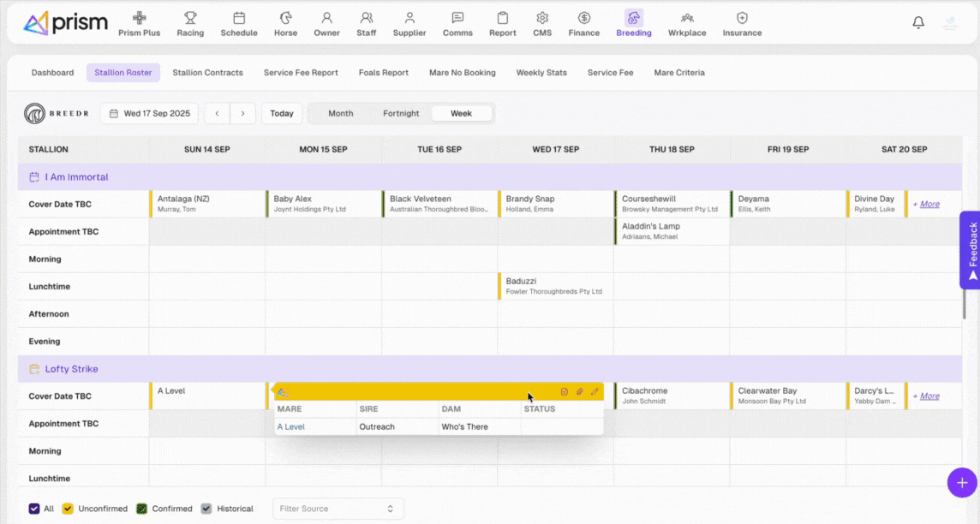The width and height of the screenshot is (980, 524).
Task: Open the Finance module icon
Action: point(583,18)
